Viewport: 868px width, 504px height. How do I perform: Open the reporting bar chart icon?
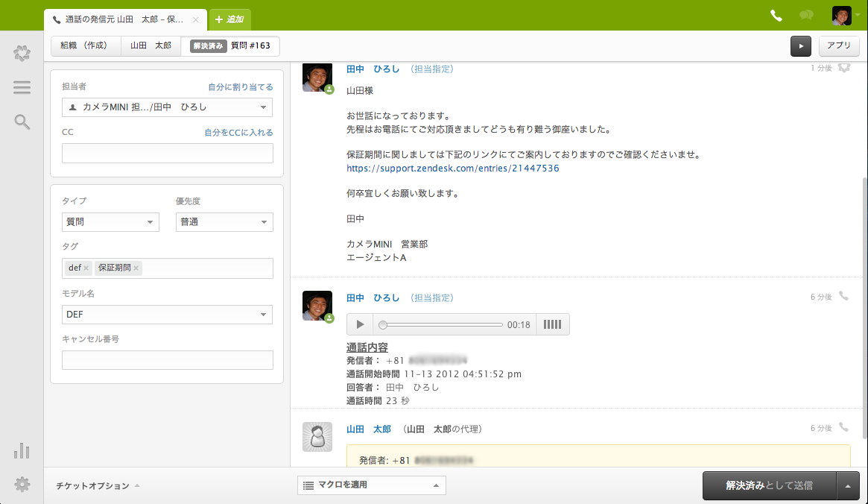pyautogui.click(x=22, y=450)
